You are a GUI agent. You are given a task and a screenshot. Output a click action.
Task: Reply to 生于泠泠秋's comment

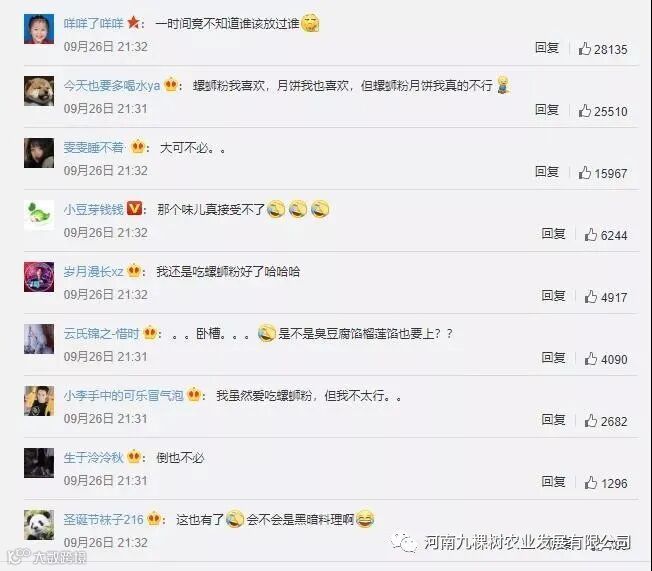(x=553, y=482)
